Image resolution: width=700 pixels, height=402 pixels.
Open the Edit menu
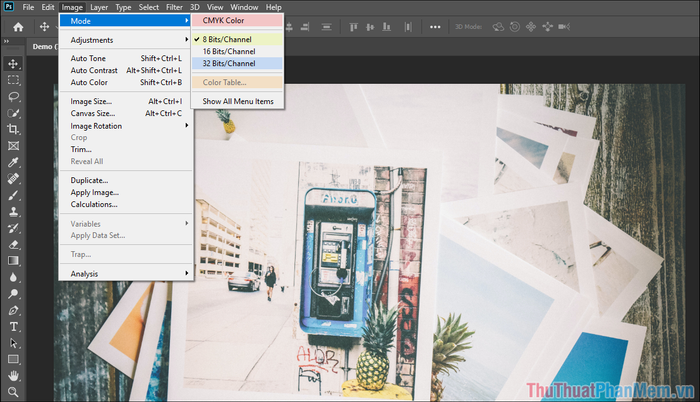[48, 7]
